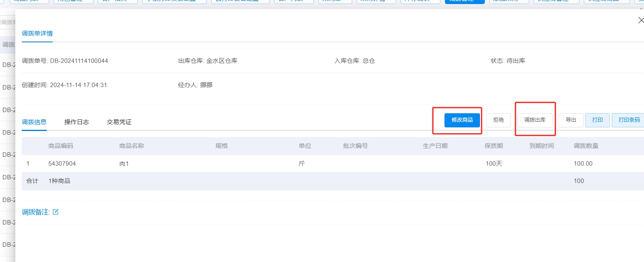Click the 调拨出库 button

click(x=535, y=120)
